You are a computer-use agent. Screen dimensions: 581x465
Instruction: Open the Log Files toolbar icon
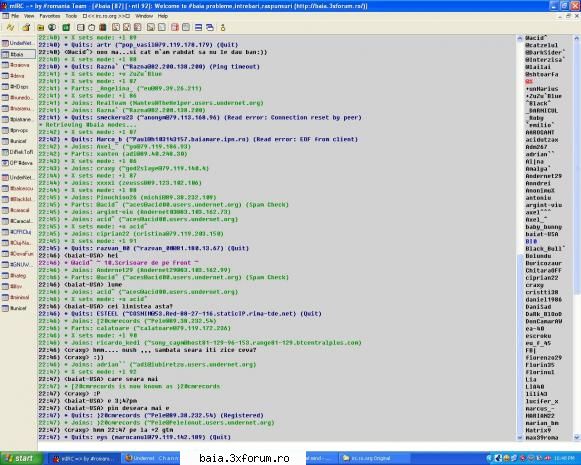click(162, 27)
